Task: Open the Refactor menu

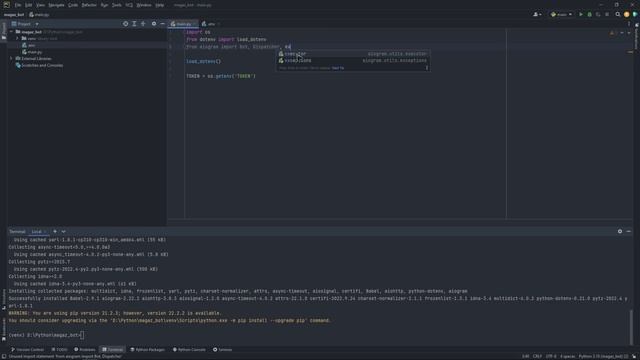Action: click(89, 5)
